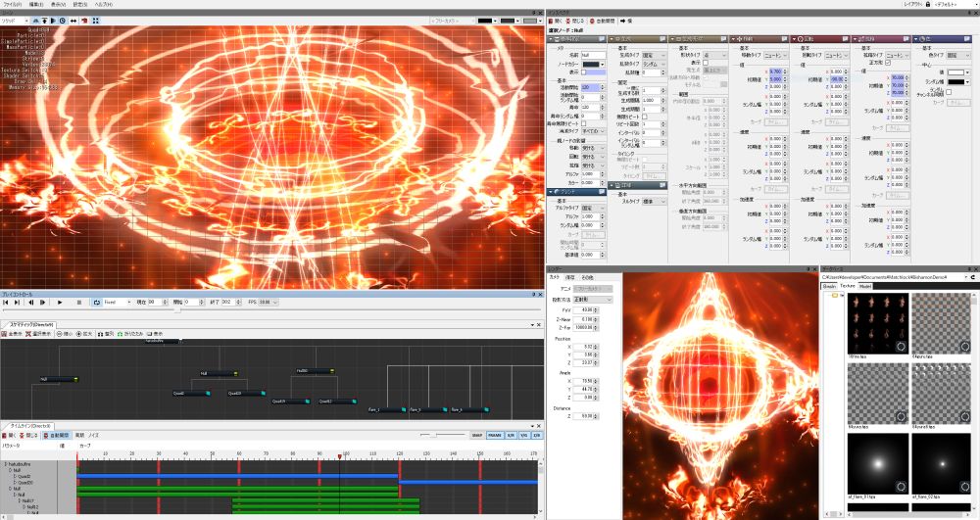Click the Play button in playback controls
The height and width of the screenshot is (520, 980).
(61, 303)
